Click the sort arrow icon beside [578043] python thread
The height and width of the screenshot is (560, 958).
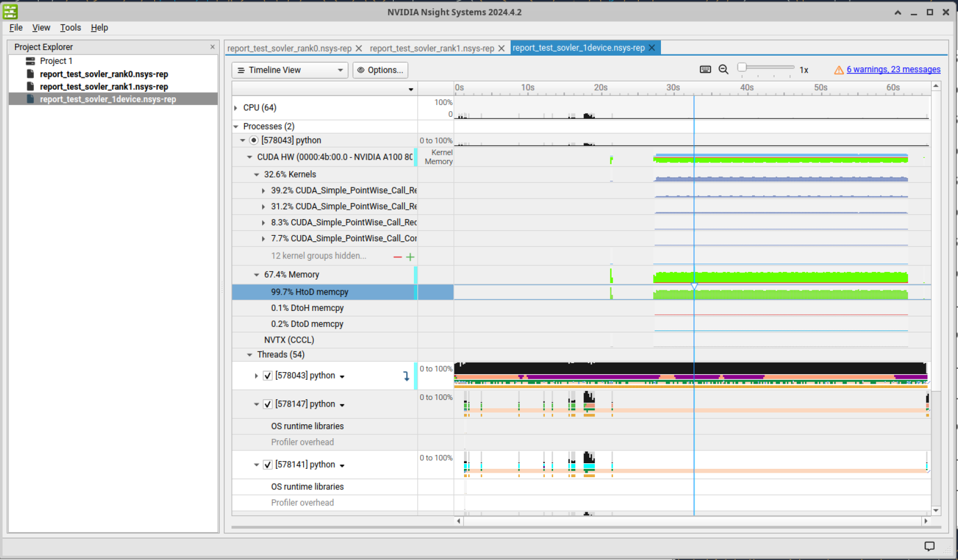(x=407, y=375)
